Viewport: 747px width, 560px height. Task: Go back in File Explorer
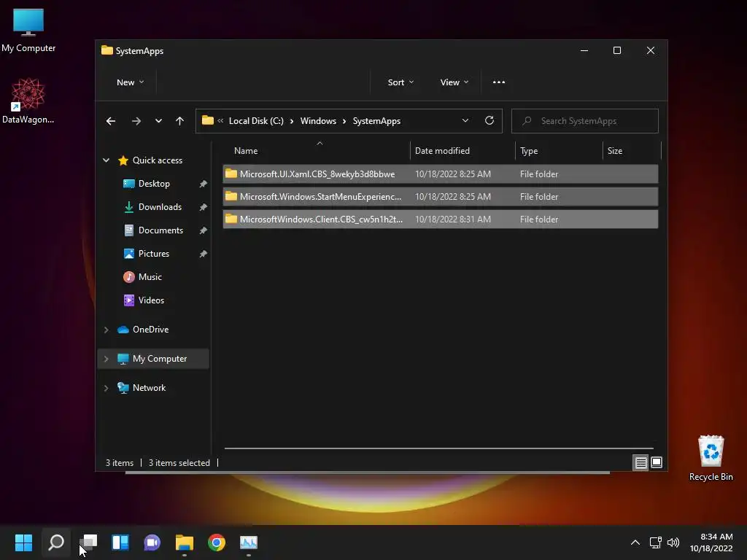(x=111, y=121)
